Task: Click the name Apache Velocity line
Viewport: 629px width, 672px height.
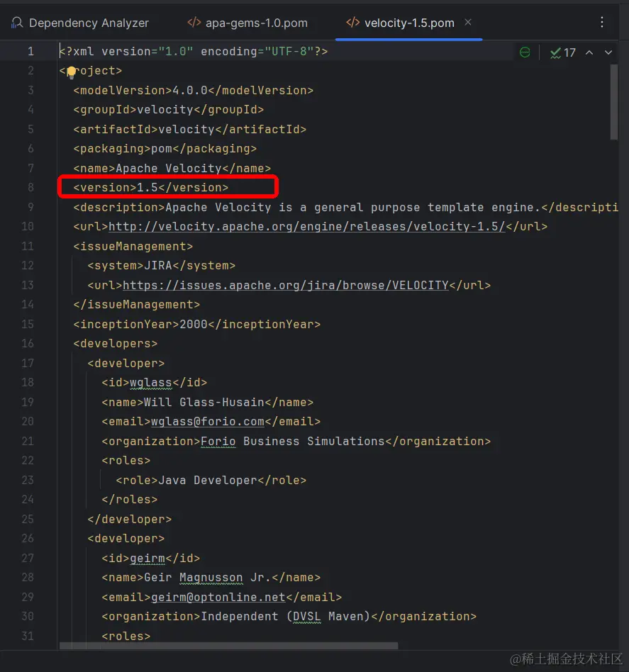Action: coord(172,169)
